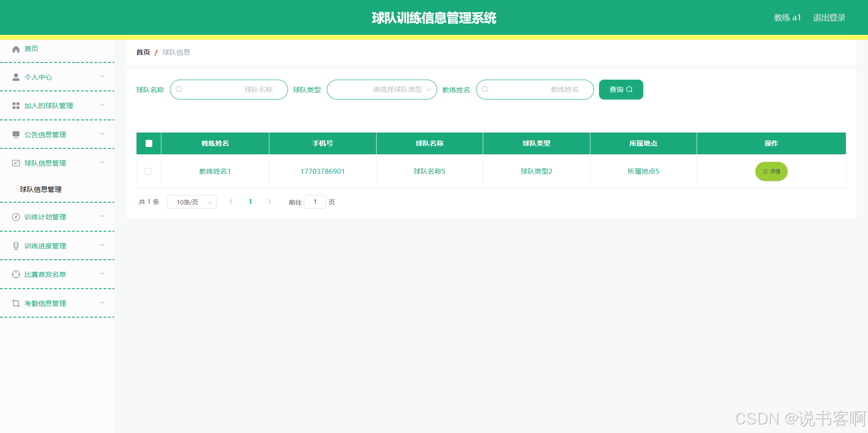868x433 pixels.
Task: Select the 球队信息管理 submenu item
Action: [41, 190]
